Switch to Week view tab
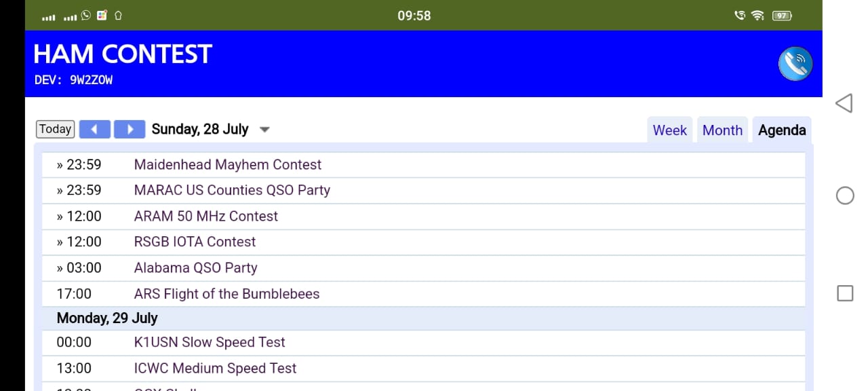The height and width of the screenshot is (391, 868). tap(669, 130)
